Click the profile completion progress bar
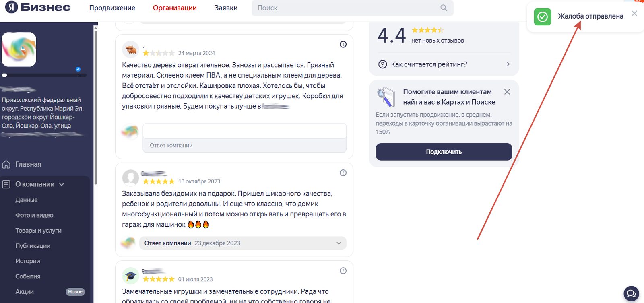 [x=44, y=75]
